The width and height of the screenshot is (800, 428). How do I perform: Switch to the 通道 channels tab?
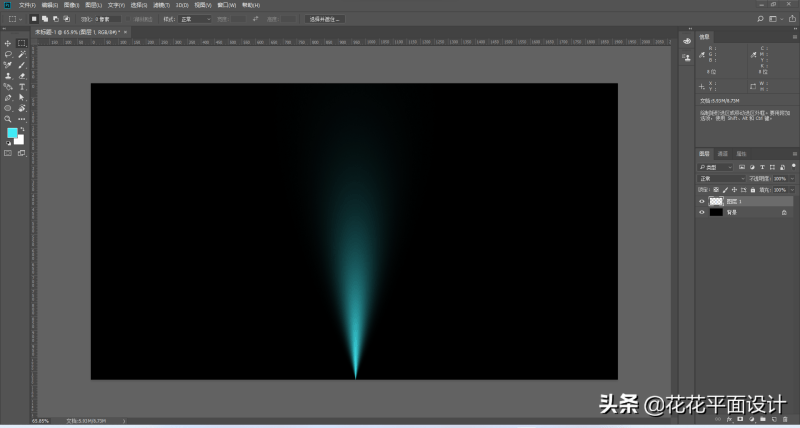(x=723, y=153)
